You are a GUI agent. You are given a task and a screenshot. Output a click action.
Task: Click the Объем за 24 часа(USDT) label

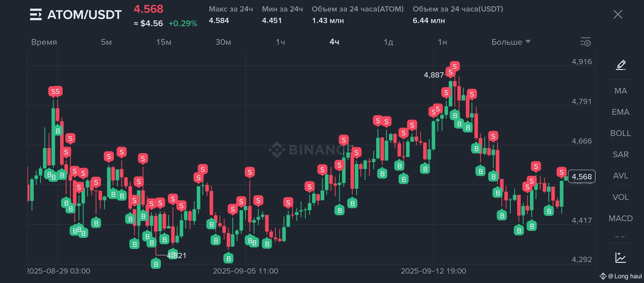(458, 9)
